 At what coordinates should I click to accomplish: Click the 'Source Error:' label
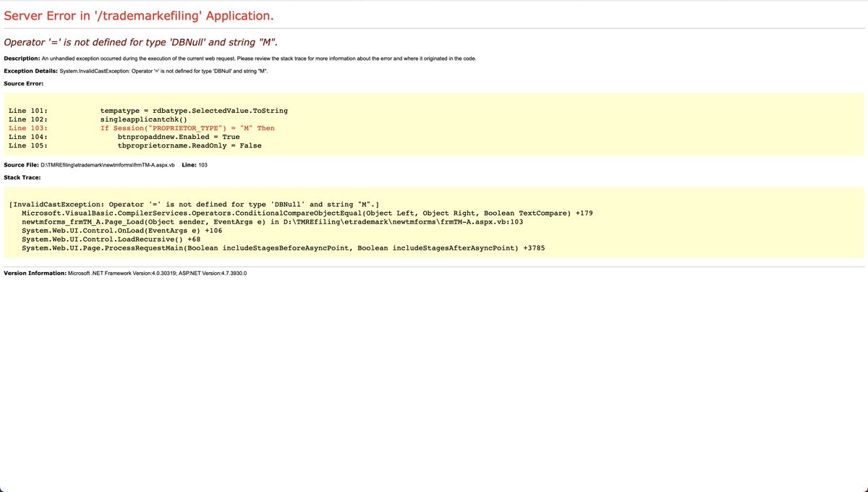click(x=24, y=83)
